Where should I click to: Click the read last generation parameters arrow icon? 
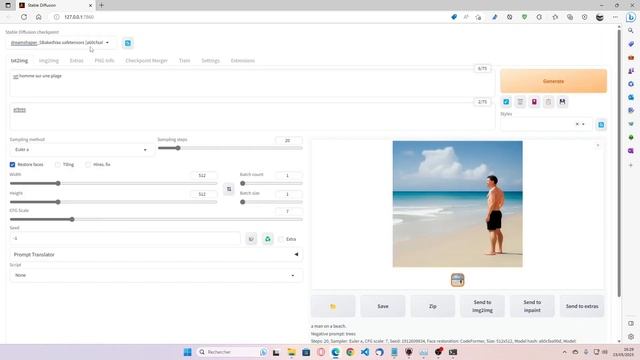506,102
